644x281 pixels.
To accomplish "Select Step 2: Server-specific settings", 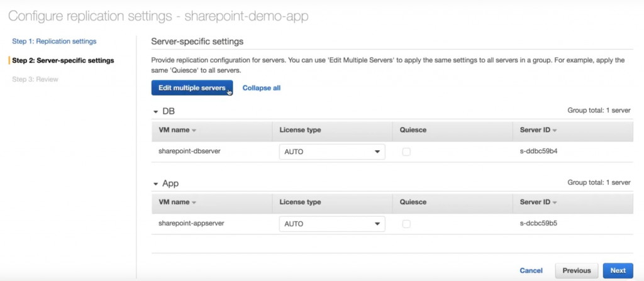I will point(63,60).
